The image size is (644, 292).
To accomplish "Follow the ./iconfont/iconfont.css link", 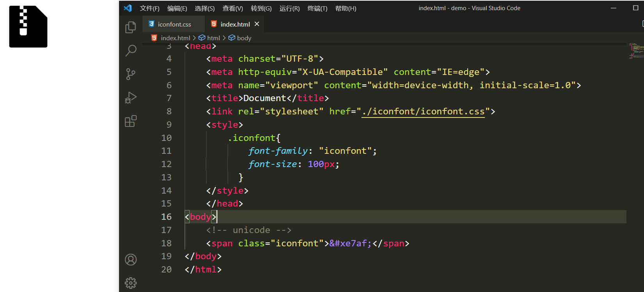I will 423,112.
